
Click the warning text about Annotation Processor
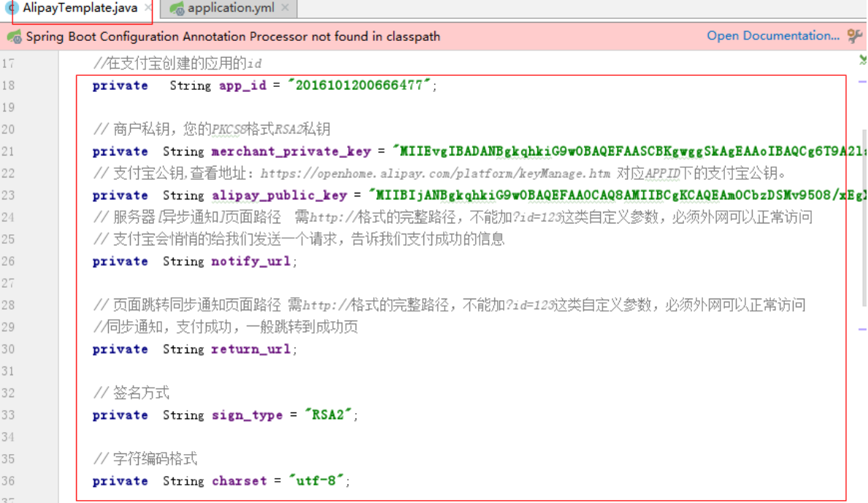[233, 37]
